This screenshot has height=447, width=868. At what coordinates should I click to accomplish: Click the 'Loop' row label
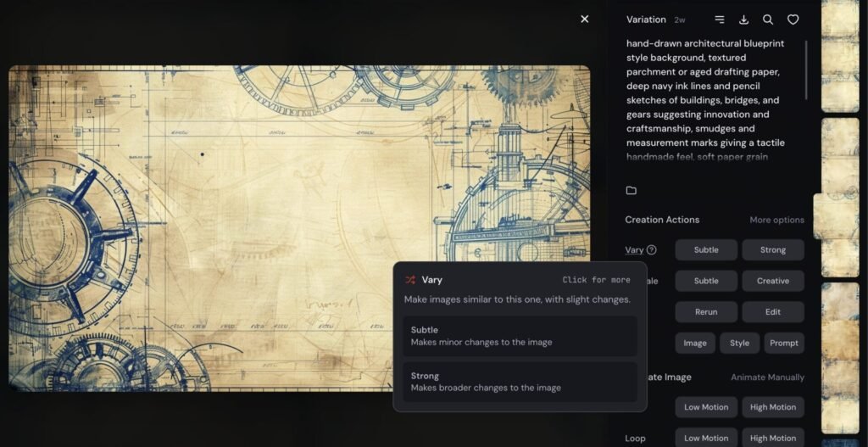635,439
